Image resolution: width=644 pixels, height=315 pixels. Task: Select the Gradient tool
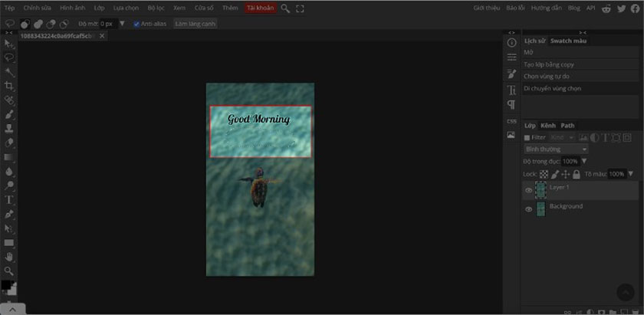8,157
